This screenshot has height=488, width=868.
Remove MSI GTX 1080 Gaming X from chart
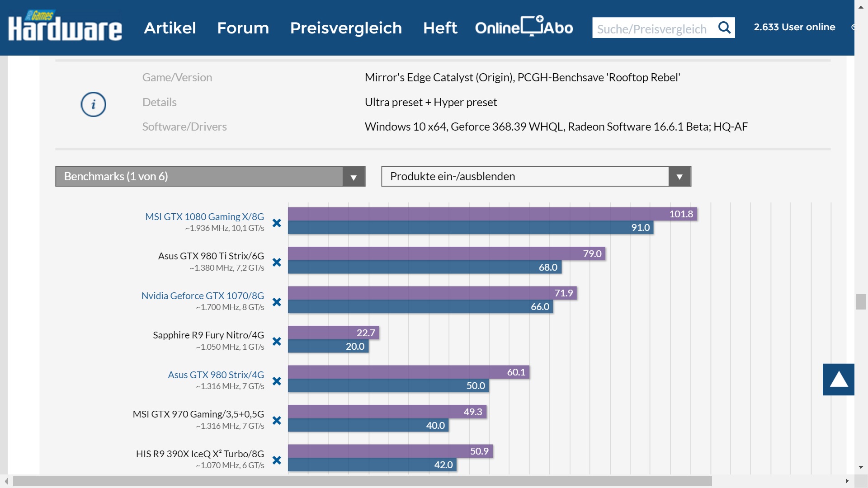click(277, 223)
